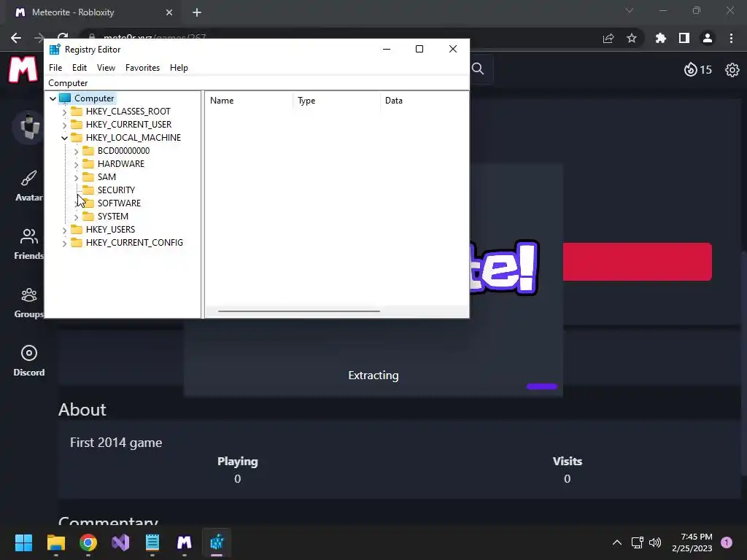Open Chrome extensions puzzle icon
This screenshot has width=747, height=560.
click(x=661, y=38)
